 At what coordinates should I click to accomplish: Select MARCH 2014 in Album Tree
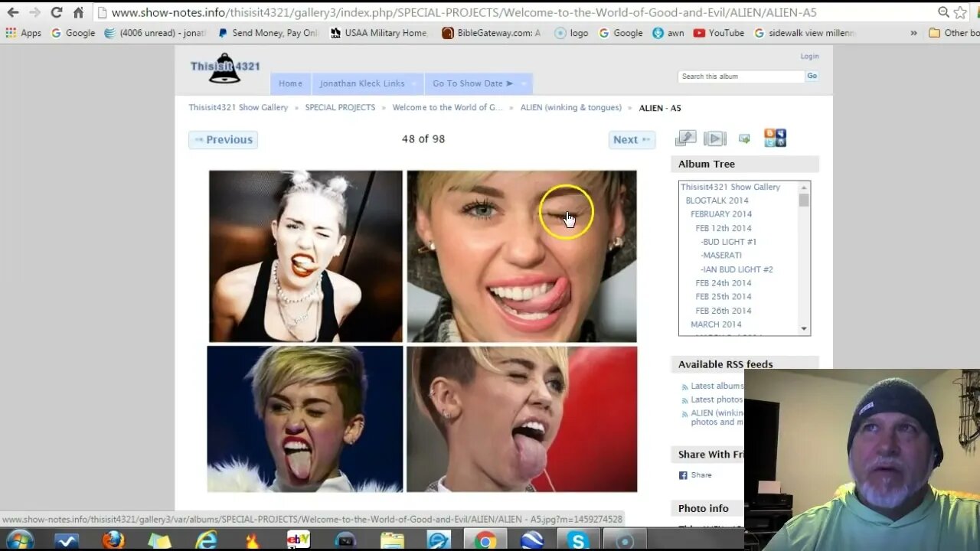[x=716, y=324]
